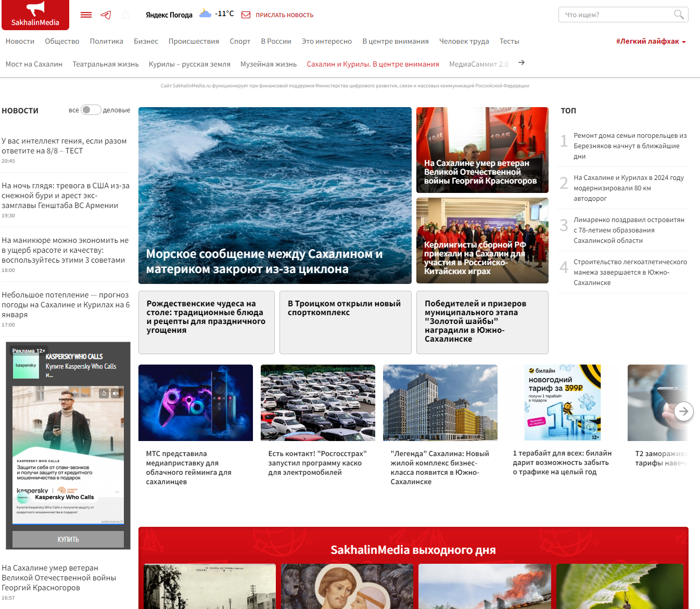This screenshot has height=609, width=700.
Task: Open the Золотой шайбы winners card
Action: 482,322
